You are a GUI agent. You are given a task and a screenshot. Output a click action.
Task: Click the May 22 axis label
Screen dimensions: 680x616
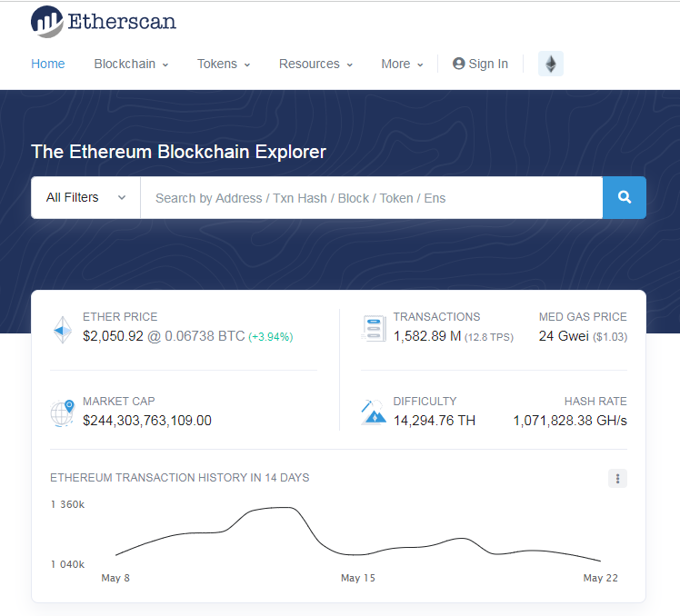[x=600, y=578]
